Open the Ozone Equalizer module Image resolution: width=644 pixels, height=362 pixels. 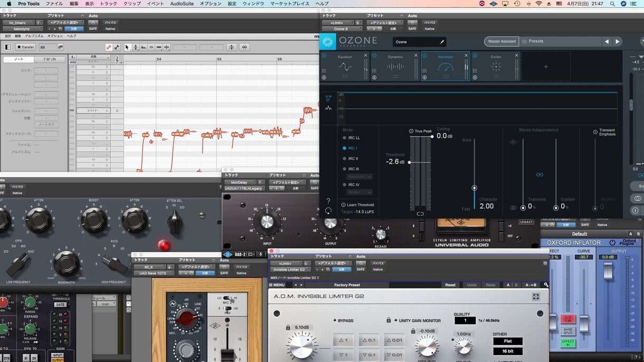[x=345, y=66]
